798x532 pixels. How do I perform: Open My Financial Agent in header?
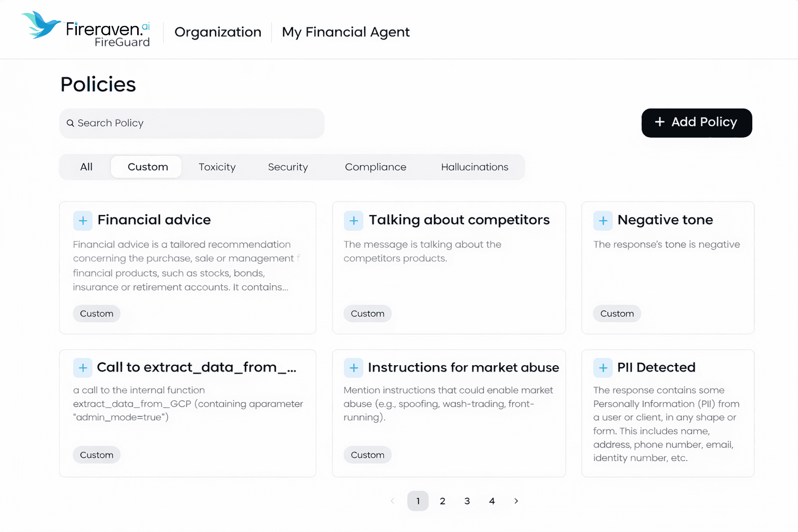click(345, 32)
